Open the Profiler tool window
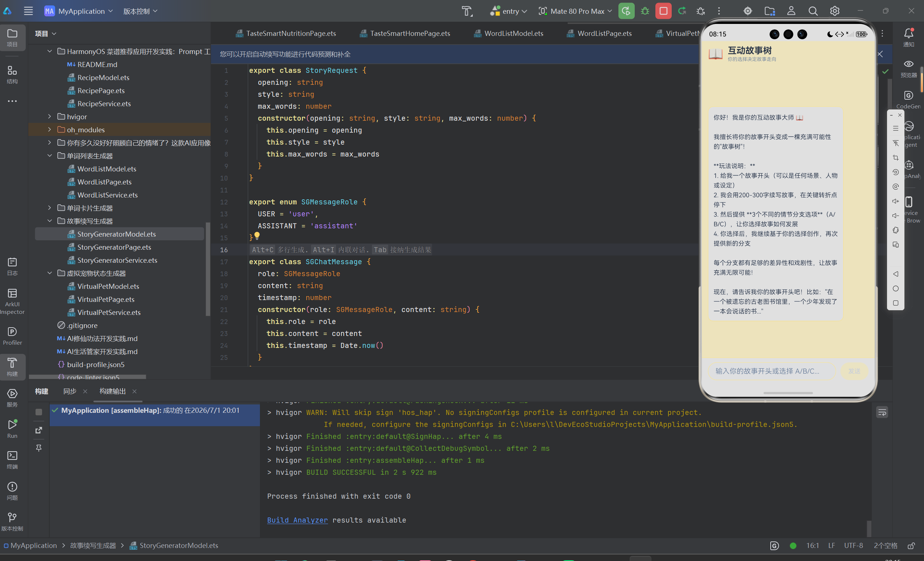This screenshot has width=924, height=561. [12, 336]
